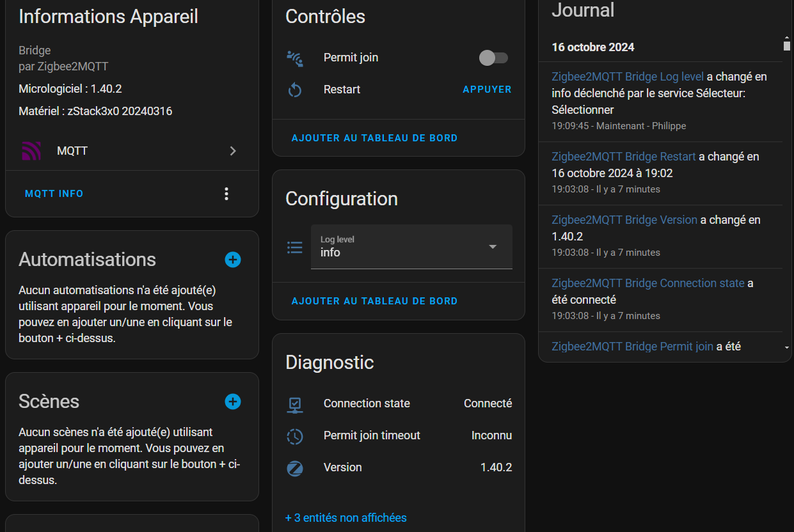Viewport: 794px width, 532px height.
Task: Click the Journal scrollbar down arrow
Action: tap(786, 347)
